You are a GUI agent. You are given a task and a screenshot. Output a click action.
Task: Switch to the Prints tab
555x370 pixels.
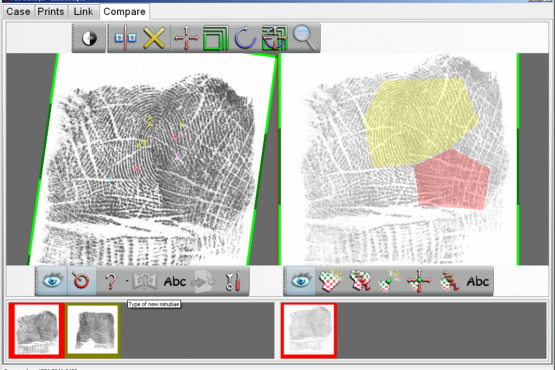51,11
